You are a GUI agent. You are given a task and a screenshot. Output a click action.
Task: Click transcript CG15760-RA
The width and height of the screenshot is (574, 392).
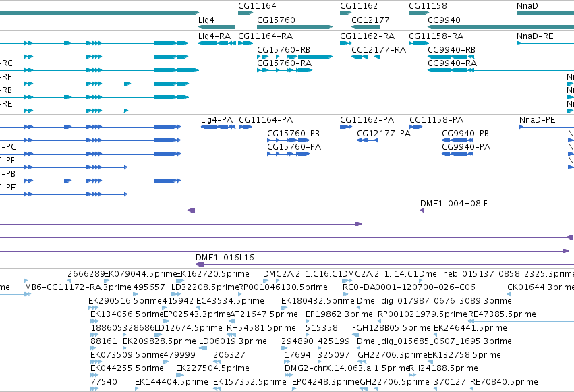[285, 70]
